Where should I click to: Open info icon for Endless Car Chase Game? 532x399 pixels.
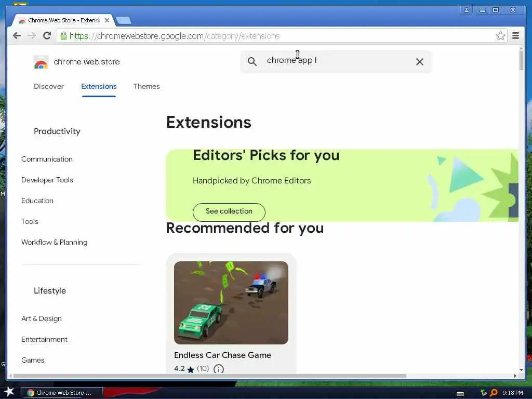(219, 369)
